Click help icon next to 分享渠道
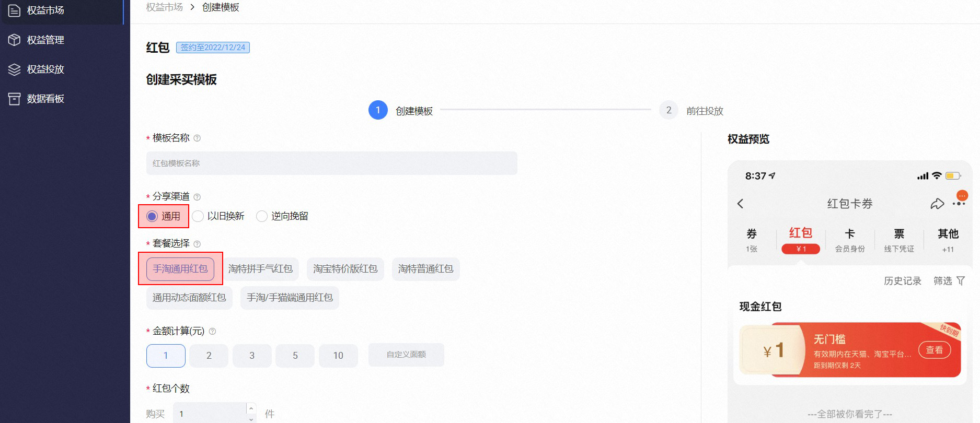This screenshot has width=980, height=423. 197,197
